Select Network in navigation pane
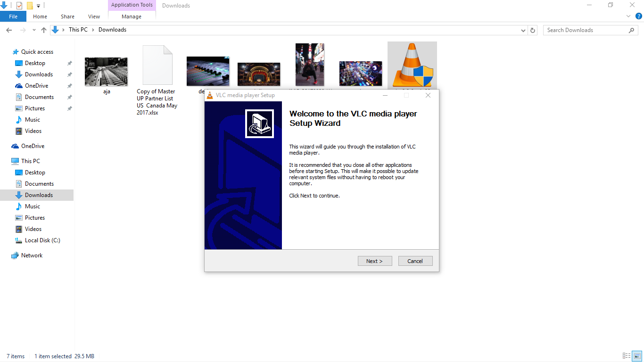Viewport: 644px width, 362px height. [x=32, y=255]
